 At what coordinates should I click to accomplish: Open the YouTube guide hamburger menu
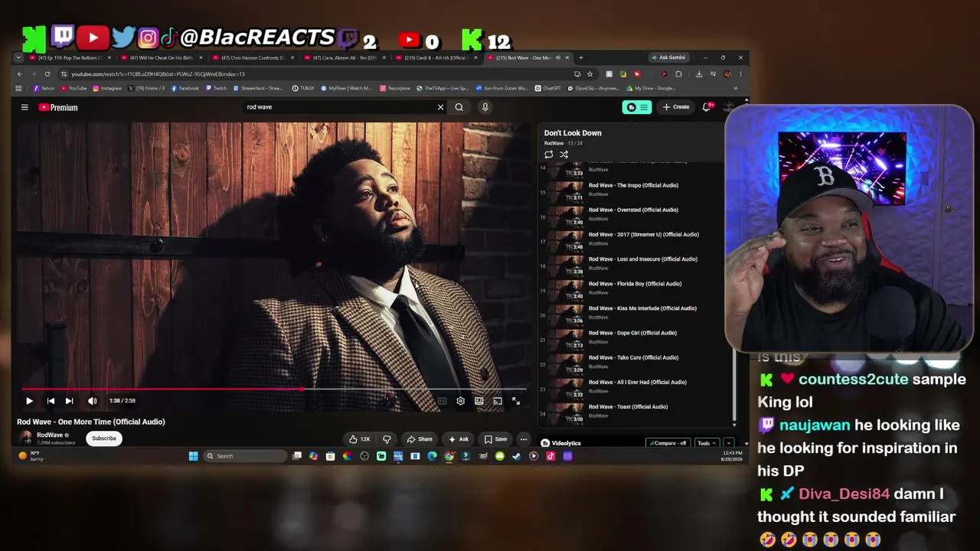point(24,107)
